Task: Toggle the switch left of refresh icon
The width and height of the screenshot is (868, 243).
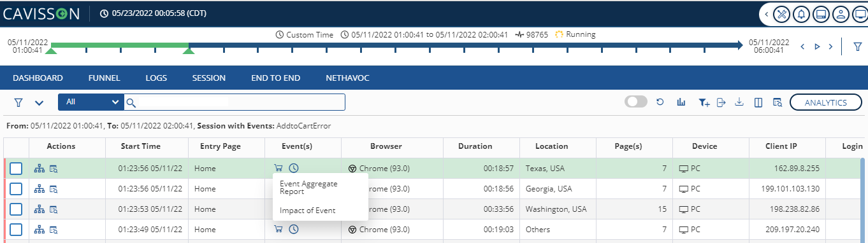Action: (x=636, y=102)
